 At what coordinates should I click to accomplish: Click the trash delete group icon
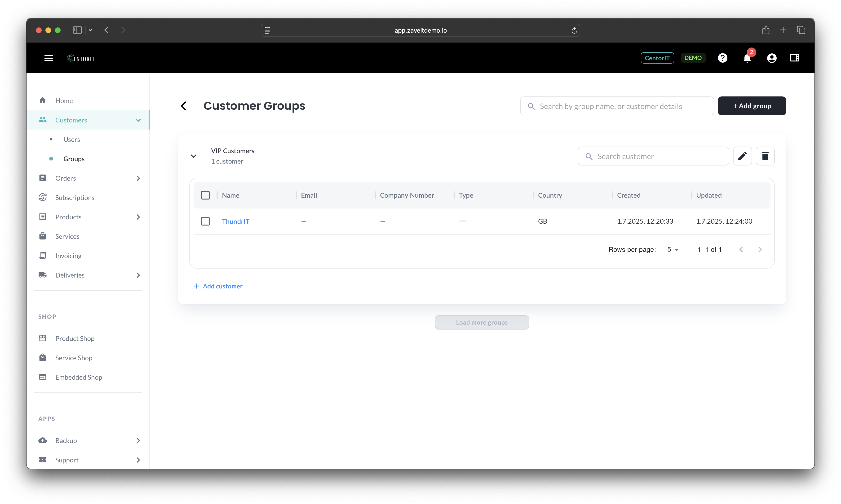[x=765, y=156]
